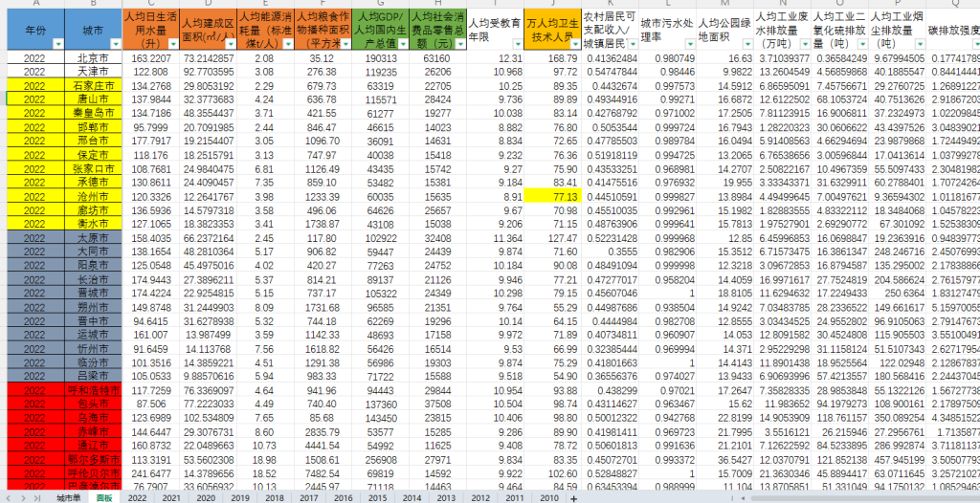
Task: Switch to the 2018 sheet tab
Action: coord(274,498)
